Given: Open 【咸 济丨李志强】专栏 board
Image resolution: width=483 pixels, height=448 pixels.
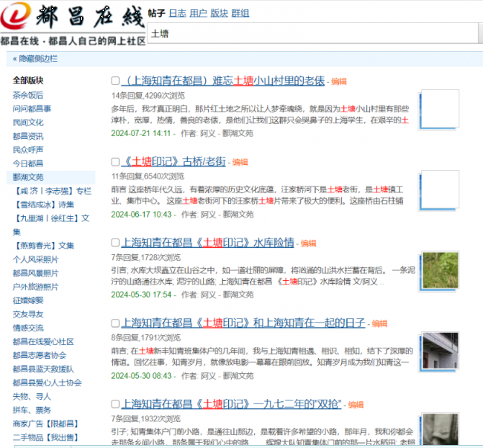Looking at the screenshot, I should pos(52,191).
